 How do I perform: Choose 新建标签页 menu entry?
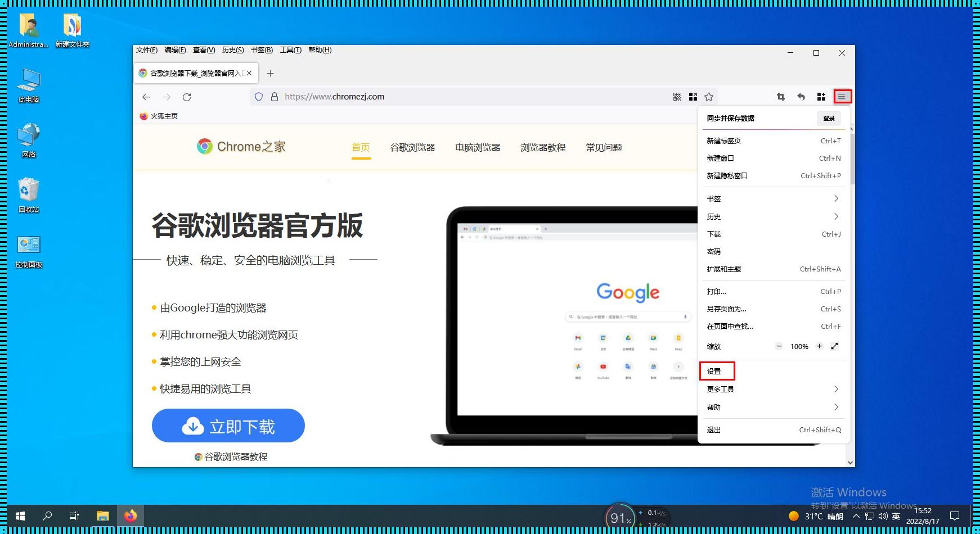pyautogui.click(x=774, y=141)
